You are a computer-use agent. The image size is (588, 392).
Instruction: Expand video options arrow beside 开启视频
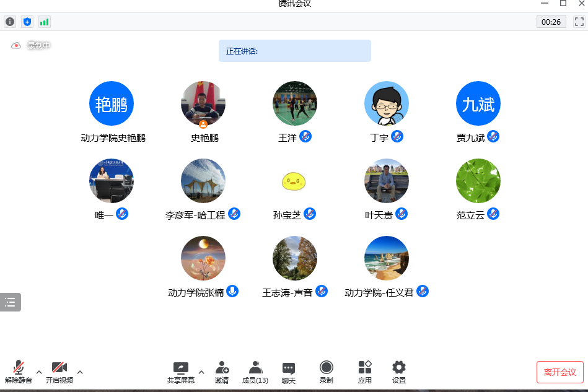(x=80, y=372)
